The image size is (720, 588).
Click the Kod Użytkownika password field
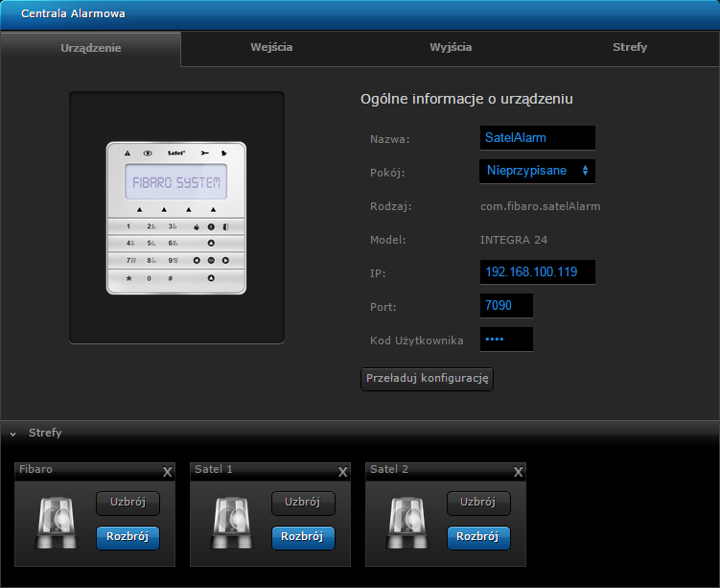pos(506,339)
